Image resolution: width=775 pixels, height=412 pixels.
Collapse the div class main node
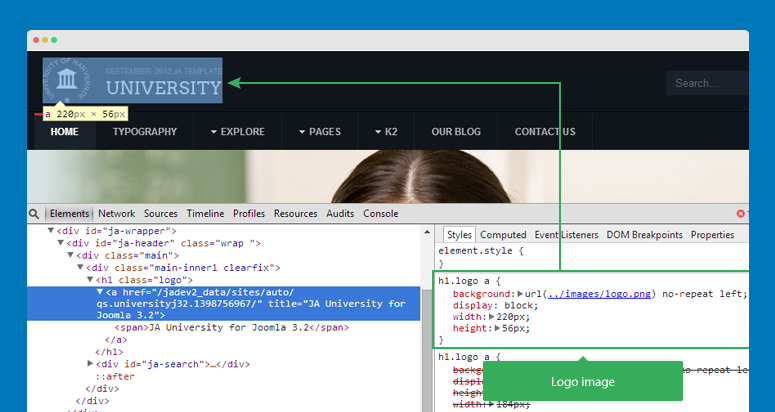[70, 255]
